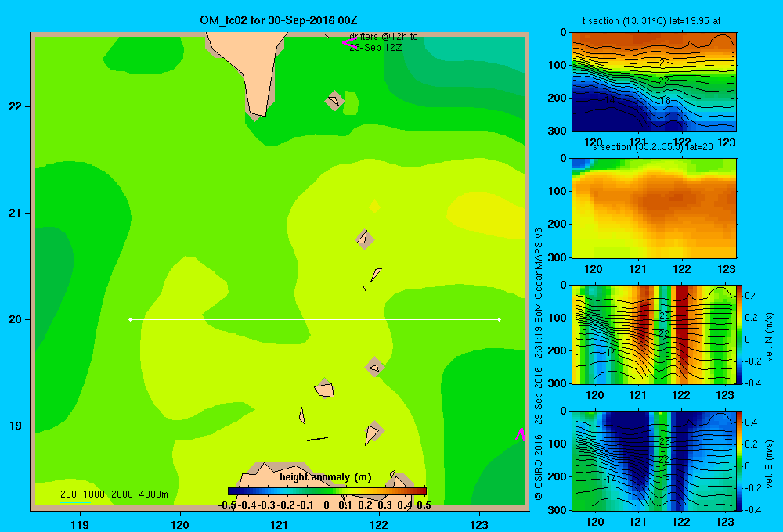The width and height of the screenshot is (783, 532).
Task: Open the salinity section plot
Action: pyautogui.click(x=654, y=208)
